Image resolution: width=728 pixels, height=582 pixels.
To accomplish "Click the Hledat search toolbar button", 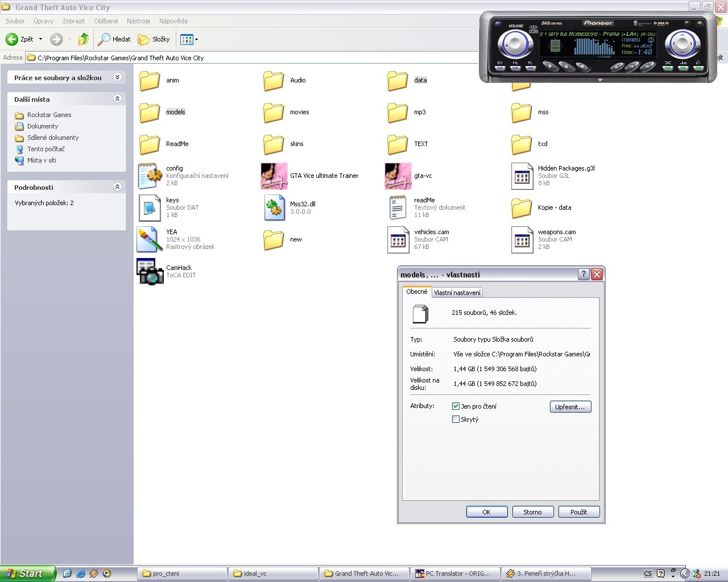I will (x=114, y=39).
